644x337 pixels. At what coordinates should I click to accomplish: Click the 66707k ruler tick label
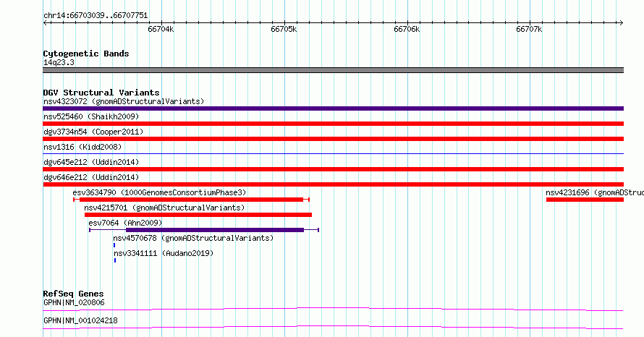pyautogui.click(x=529, y=29)
